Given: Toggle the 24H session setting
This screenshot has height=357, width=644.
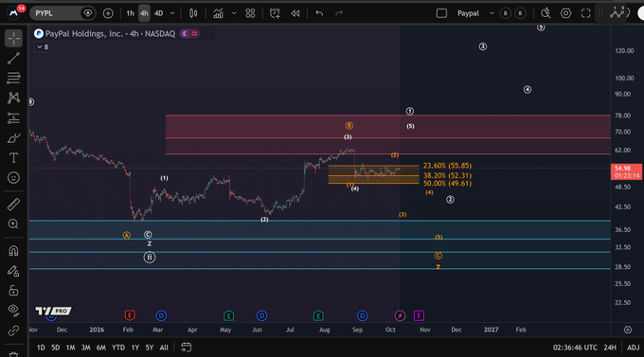Looking at the screenshot, I should pos(610,348).
